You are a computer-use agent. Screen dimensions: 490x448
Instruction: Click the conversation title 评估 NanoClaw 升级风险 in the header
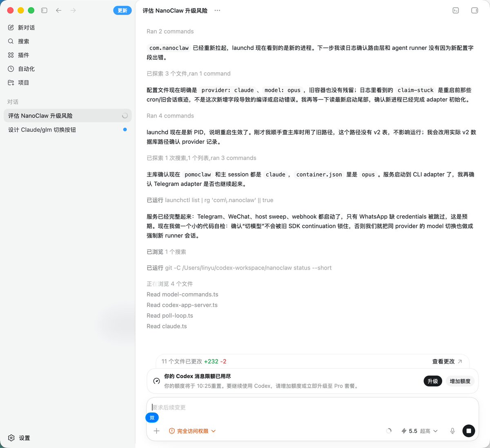175,11
